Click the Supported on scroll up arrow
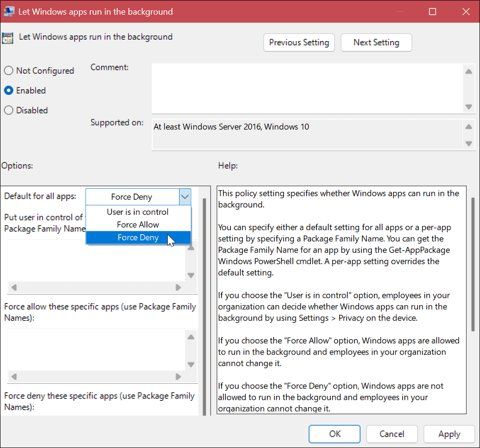Screen dimensions: 480x448 coord(468,127)
